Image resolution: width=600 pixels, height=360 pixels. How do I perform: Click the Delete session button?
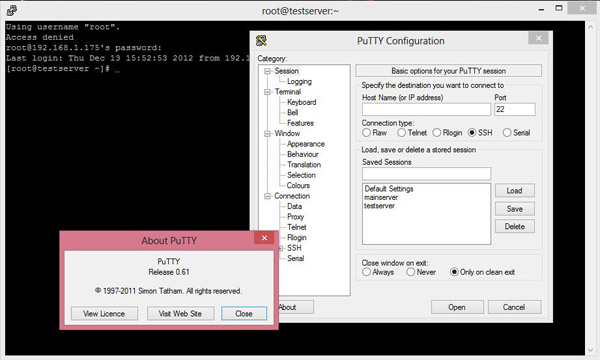(514, 226)
